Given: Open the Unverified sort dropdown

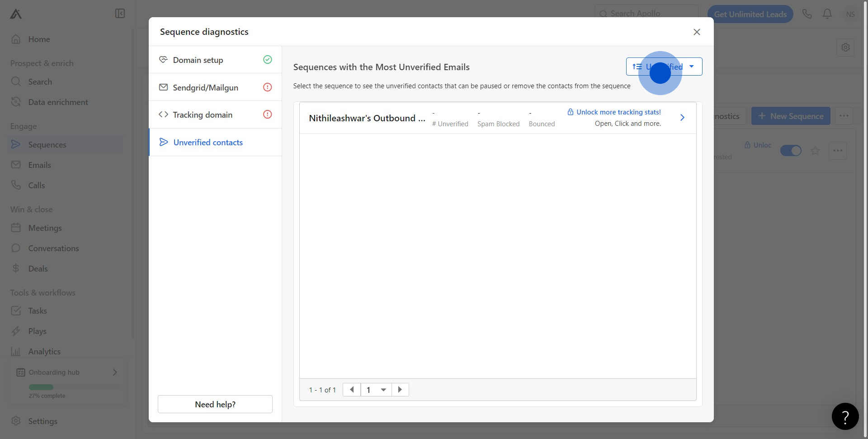Looking at the screenshot, I should pyautogui.click(x=664, y=67).
